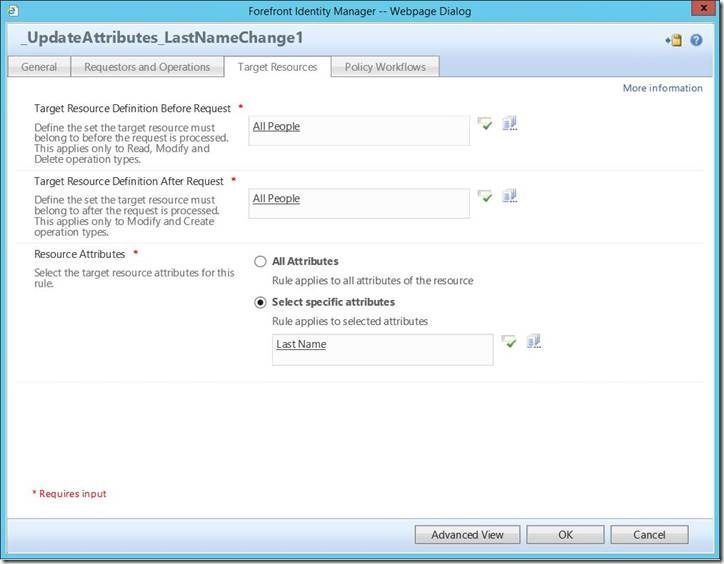This screenshot has height=564, width=724.
Task: Browse sets for After Request definition
Action: tap(510, 196)
